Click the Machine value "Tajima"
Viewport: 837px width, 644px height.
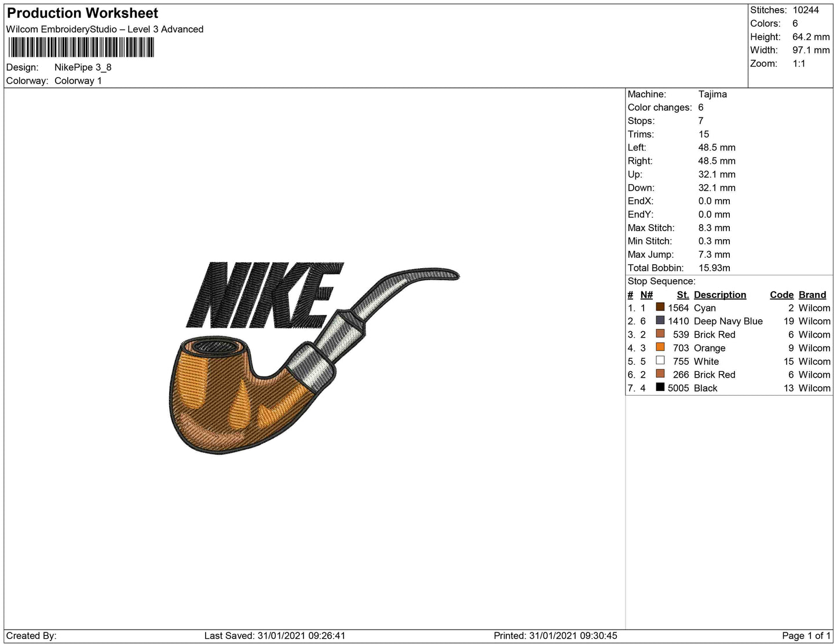click(712, 94)
